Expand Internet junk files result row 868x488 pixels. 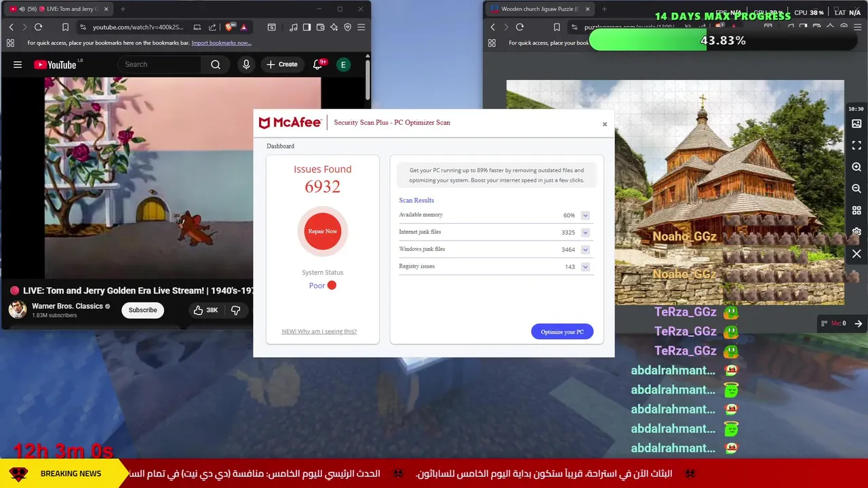click(x=585, y=232)
